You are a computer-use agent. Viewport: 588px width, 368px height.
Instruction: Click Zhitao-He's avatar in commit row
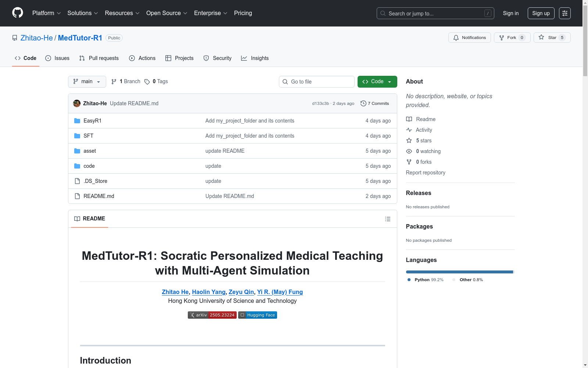77,103
